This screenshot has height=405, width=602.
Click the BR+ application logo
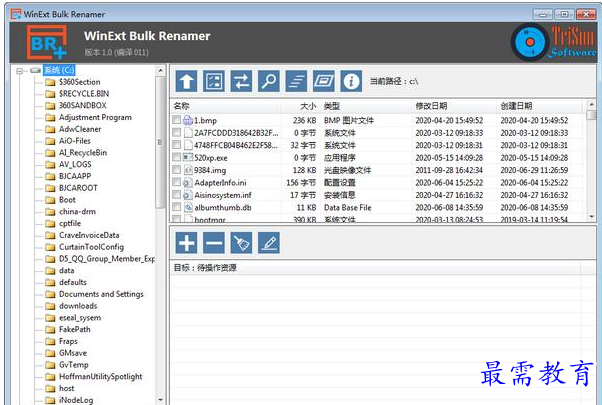pyautogui.click(x=47, y=42)
